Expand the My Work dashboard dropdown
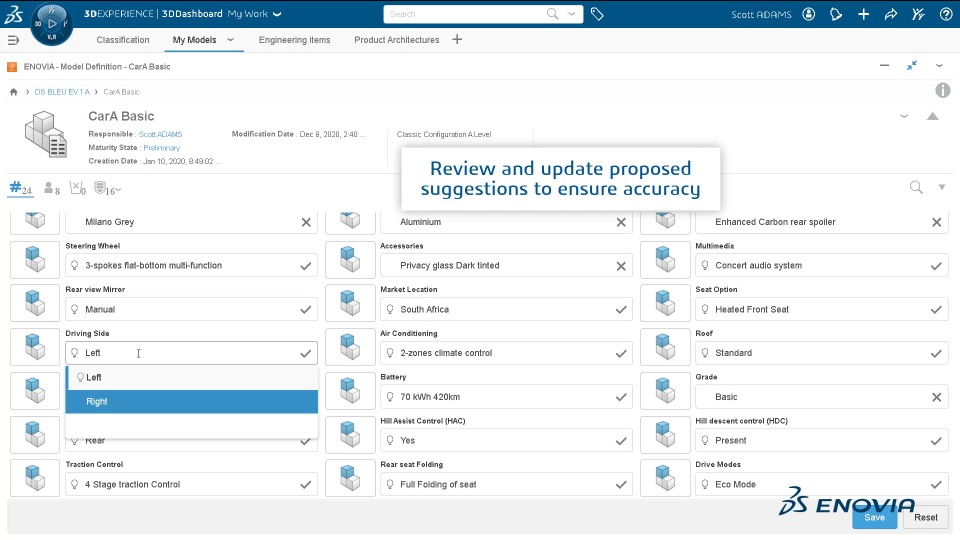Image resolution: width=960 pixels, height=540 pixels. coord(277,14)
